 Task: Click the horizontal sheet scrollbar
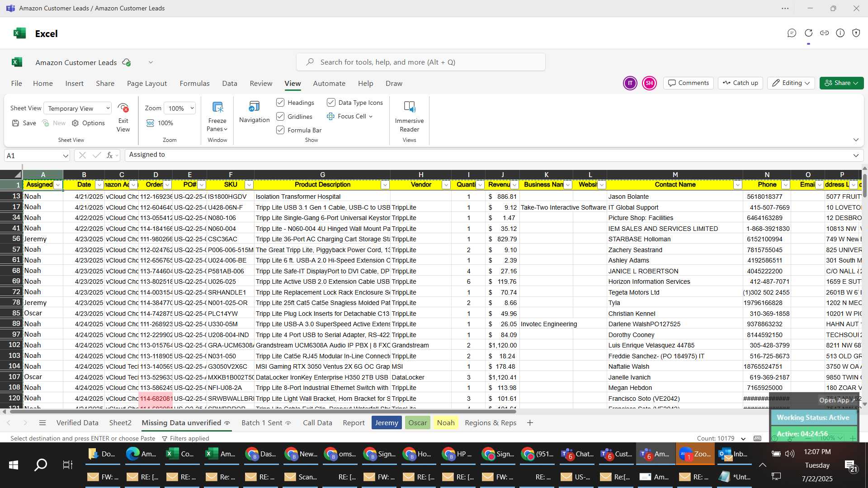(x=262, y=412)
